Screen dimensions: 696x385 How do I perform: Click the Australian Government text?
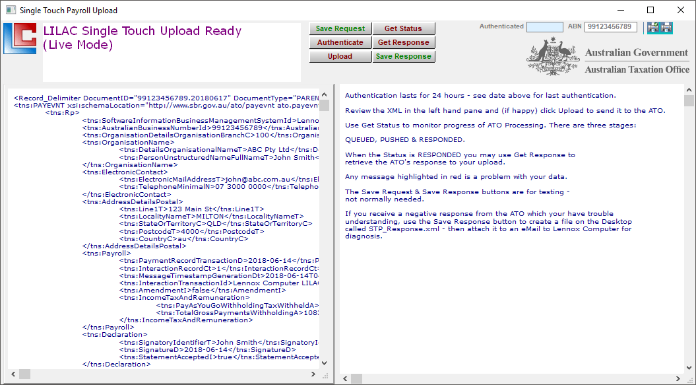[x=637, y=52]
